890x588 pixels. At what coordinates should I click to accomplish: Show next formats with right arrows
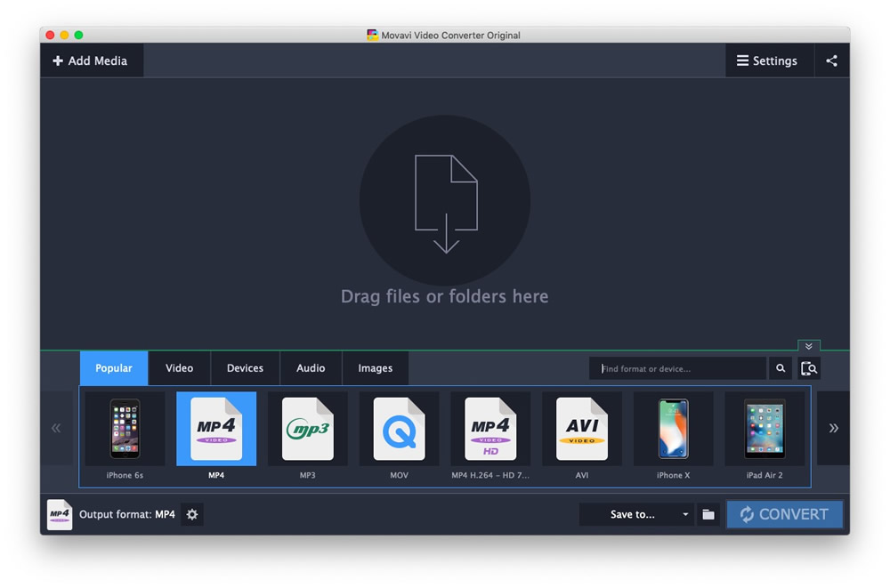(x=833, y=428)
